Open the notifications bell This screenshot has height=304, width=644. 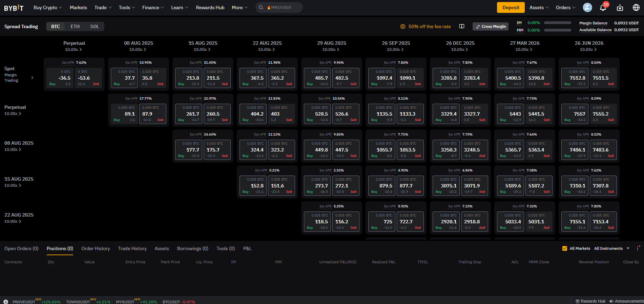coord(603,8)
